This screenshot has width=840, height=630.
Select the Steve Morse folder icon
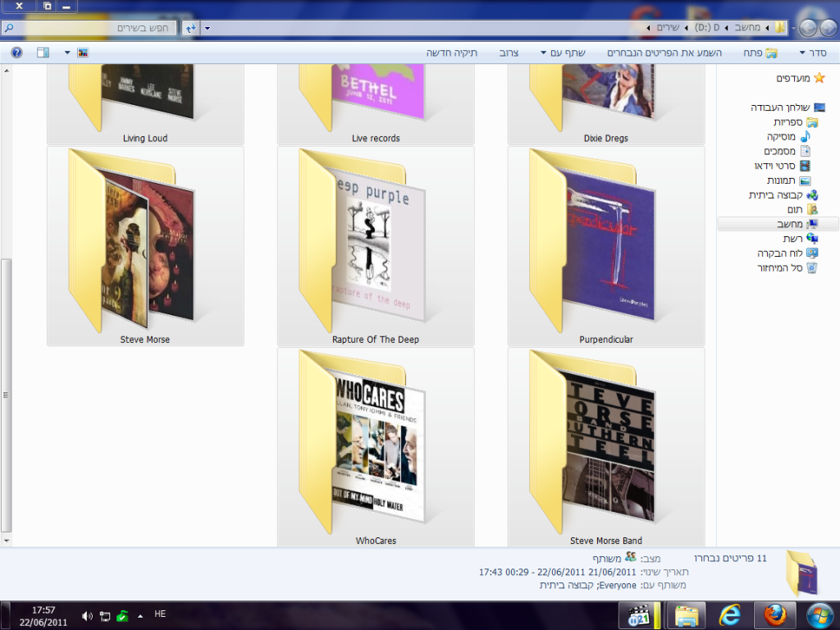(132, 240)
